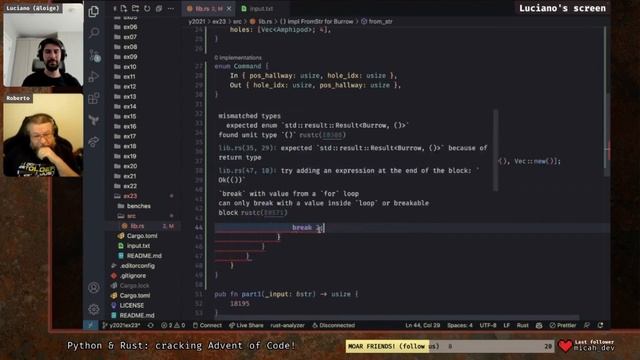Click the Prettier status bar item
640x360 pixels.
[x=562, y=325]
